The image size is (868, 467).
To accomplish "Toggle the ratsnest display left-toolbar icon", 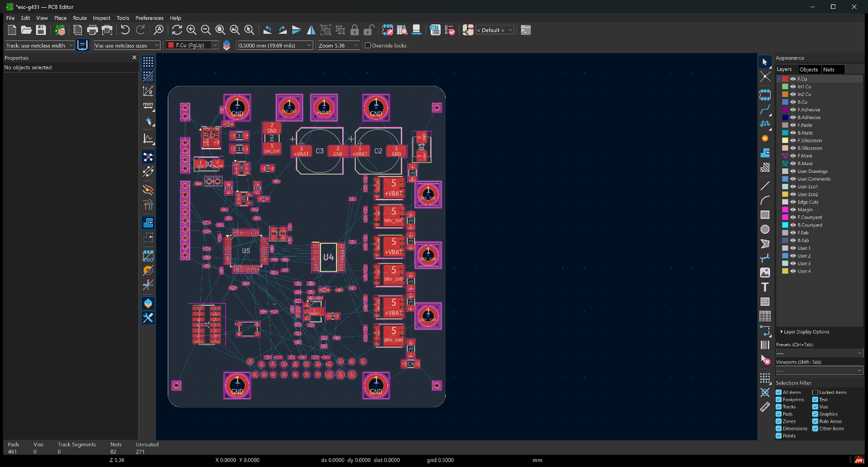I will 148,157.
